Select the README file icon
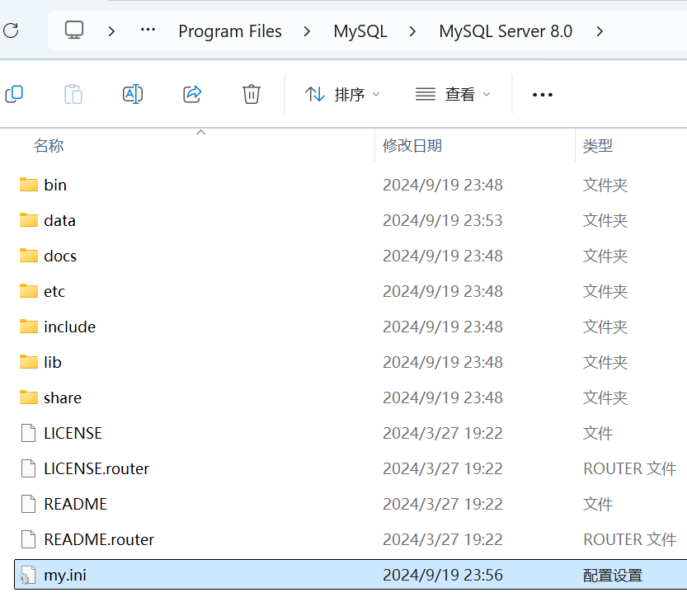Viewport: 687px width, 616px height. (x=29, y=504)
